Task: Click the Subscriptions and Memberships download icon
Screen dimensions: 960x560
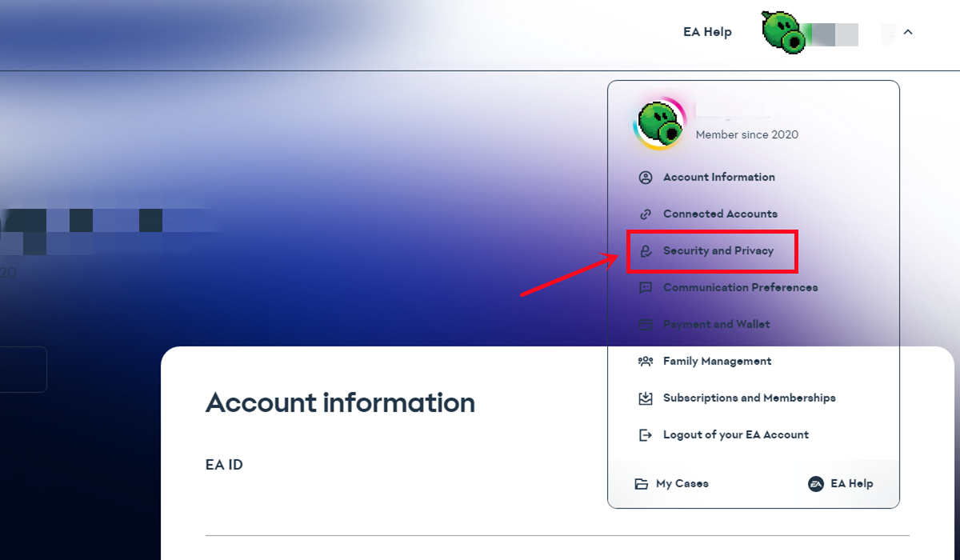Action: [646, 398]
